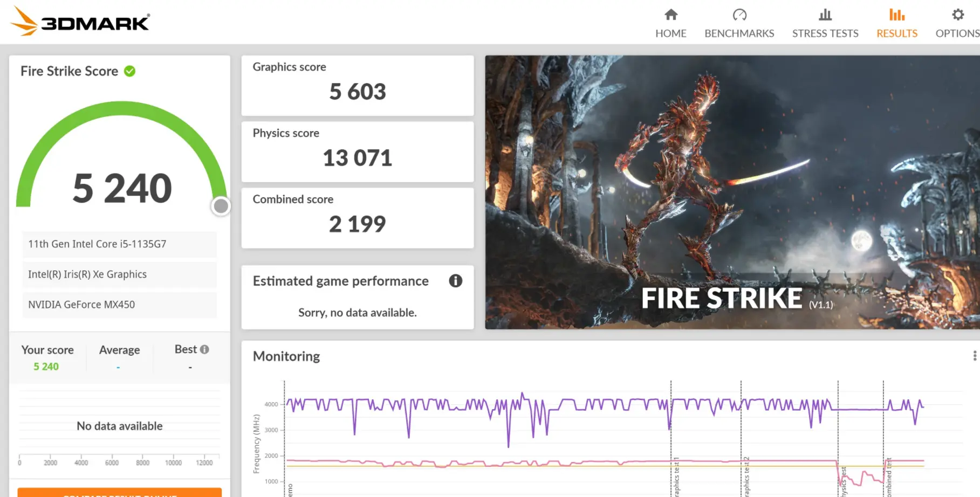Click the 2 199 combined score value
This screenshot has height=497, width=980.
(358, 224)
